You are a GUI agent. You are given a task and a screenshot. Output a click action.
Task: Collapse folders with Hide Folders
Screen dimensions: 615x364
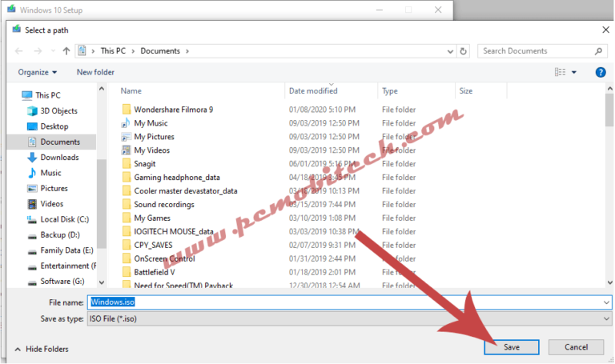point(41,349)
